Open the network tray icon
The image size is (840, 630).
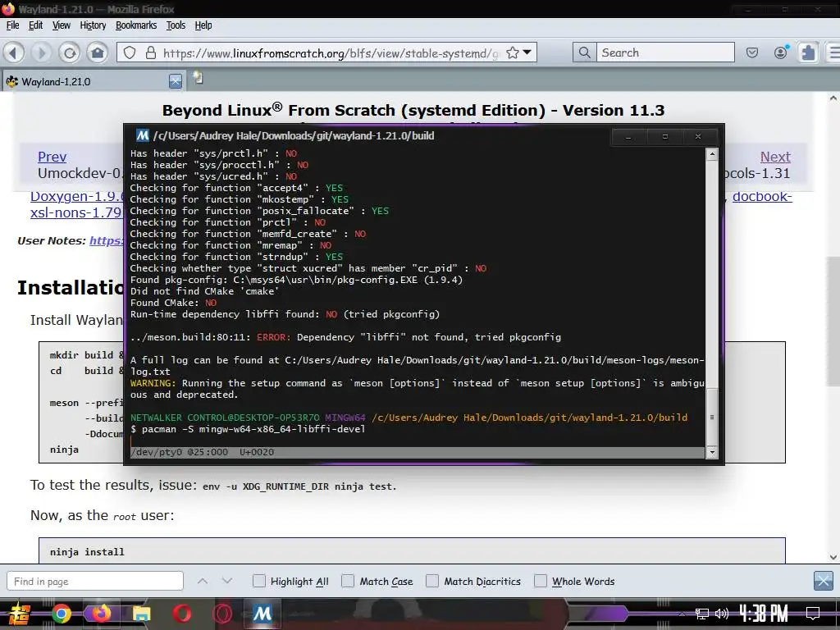click(x=702, y=614)
